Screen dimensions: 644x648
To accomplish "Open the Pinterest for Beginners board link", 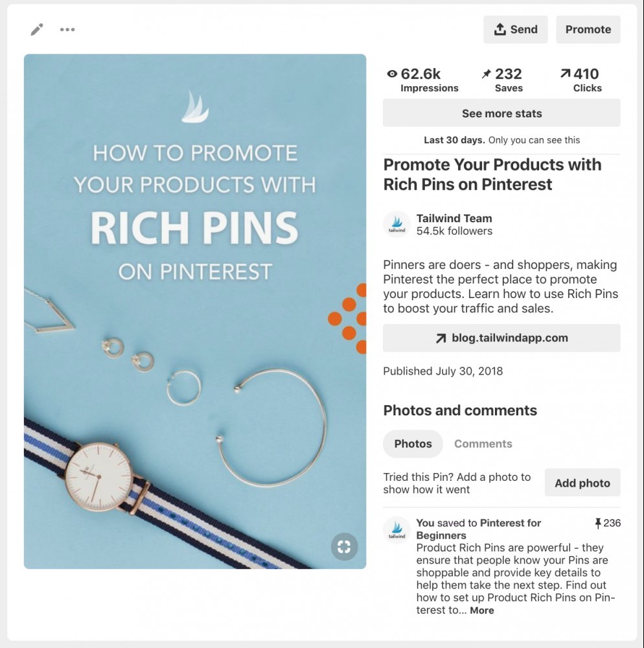I will 478,529.
